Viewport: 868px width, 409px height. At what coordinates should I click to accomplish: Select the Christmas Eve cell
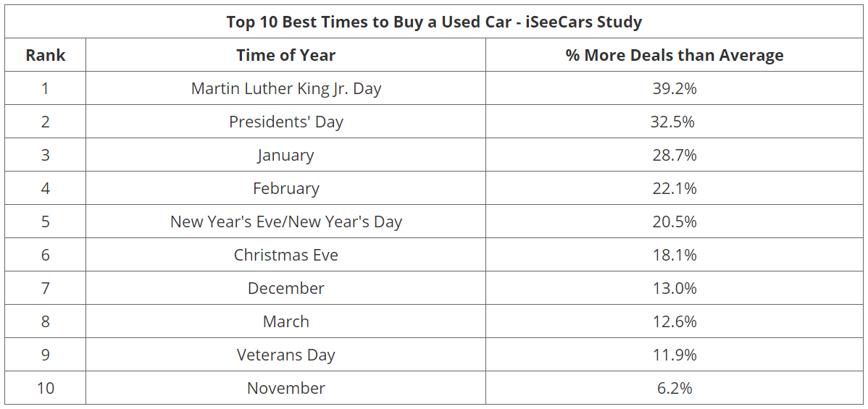coord(285,255)
